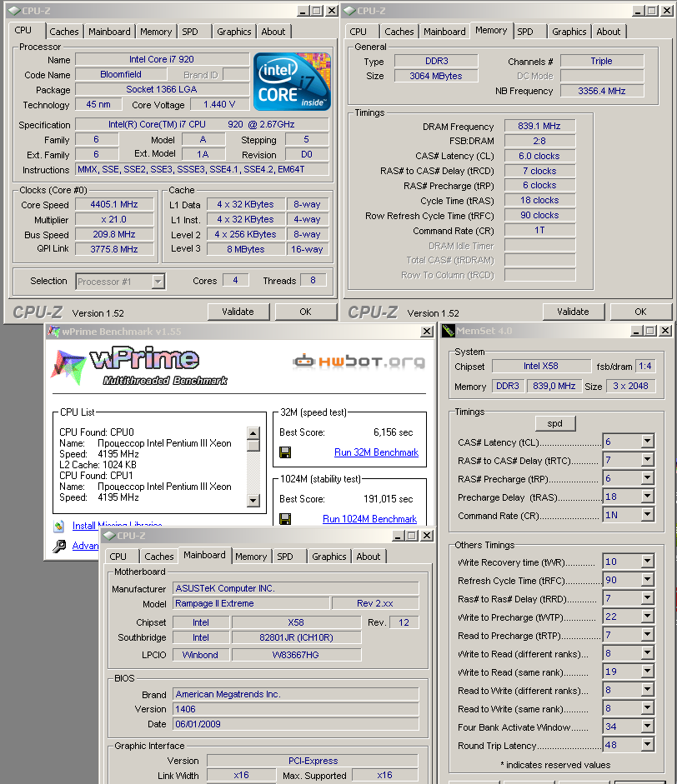
Task: Click OK in the top-left CPU-Z window
Action: pos(306,312)
